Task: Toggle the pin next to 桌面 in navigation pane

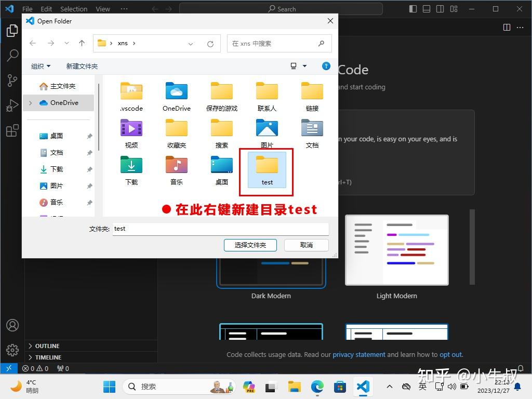Action: [x=89, y=136]
